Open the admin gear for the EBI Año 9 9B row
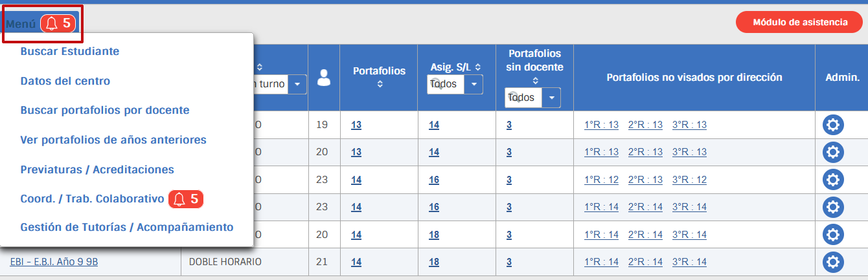 (833, 262)
